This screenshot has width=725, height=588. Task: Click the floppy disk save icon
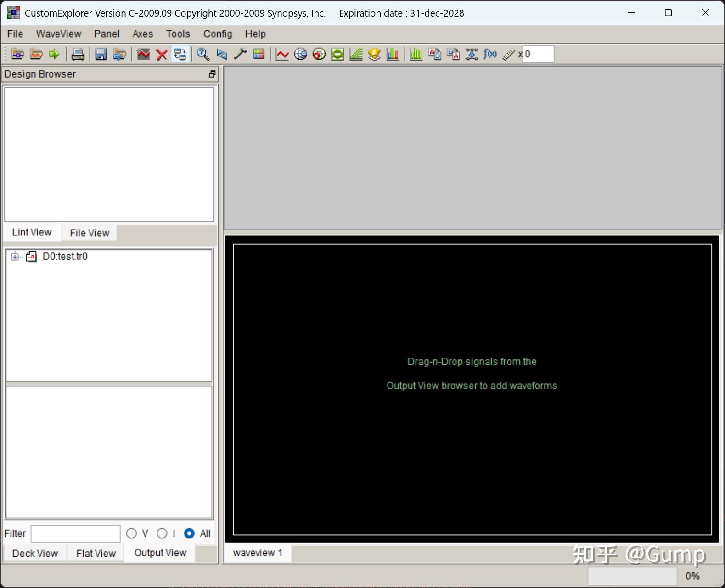pos(101,54)
